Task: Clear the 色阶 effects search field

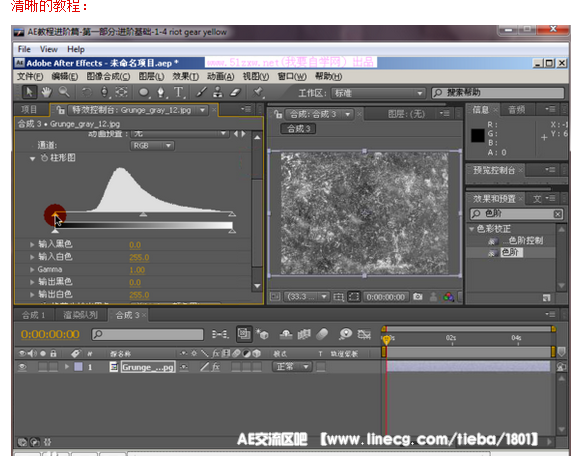Action: (557, 214)
